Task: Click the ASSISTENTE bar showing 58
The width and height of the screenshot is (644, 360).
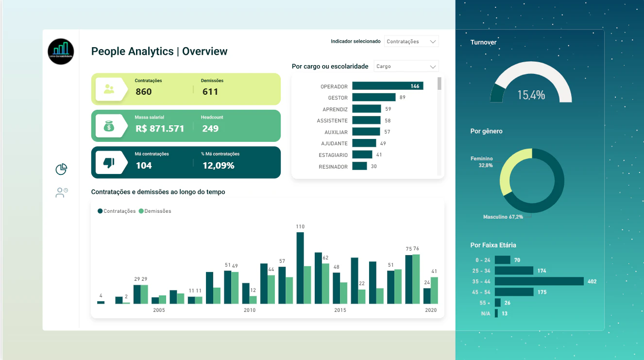Action: click(x=366, y=120)
